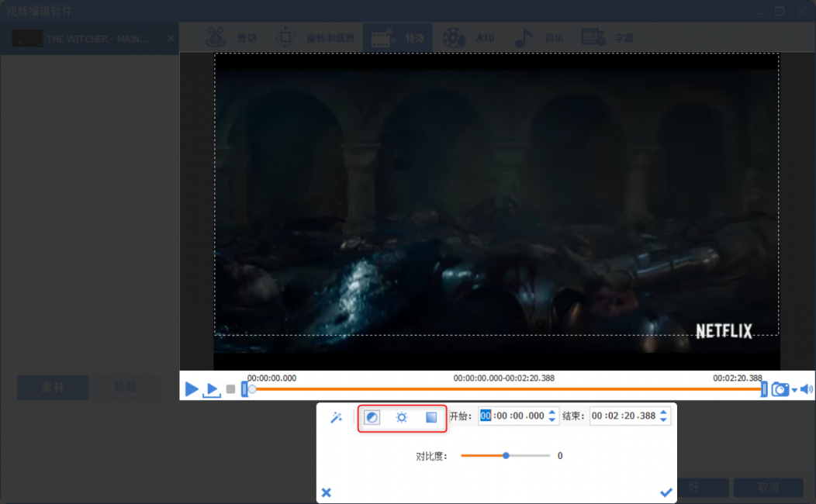Click the 00:00:00.000-00:02:20.388 range label
Viewport: 816px width, 504px height.
pyautogui.click(x=503, y=378)
